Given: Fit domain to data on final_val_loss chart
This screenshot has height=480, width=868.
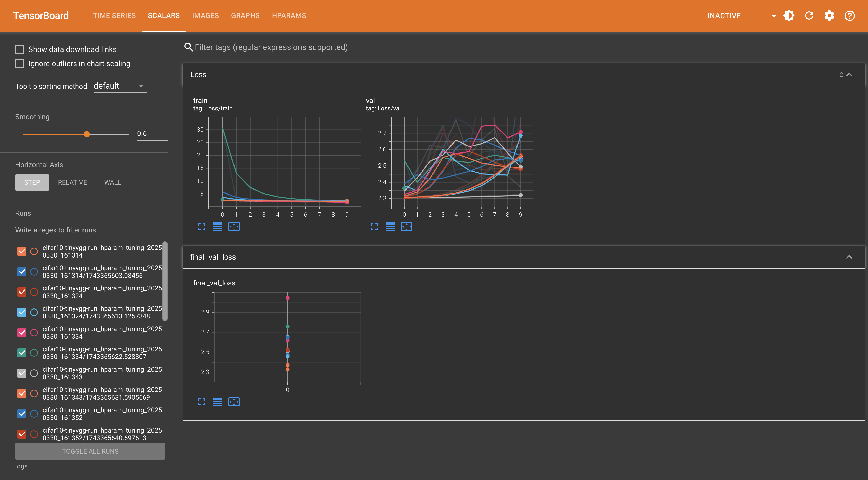Looking at the screenshot, I should point(234,402).
